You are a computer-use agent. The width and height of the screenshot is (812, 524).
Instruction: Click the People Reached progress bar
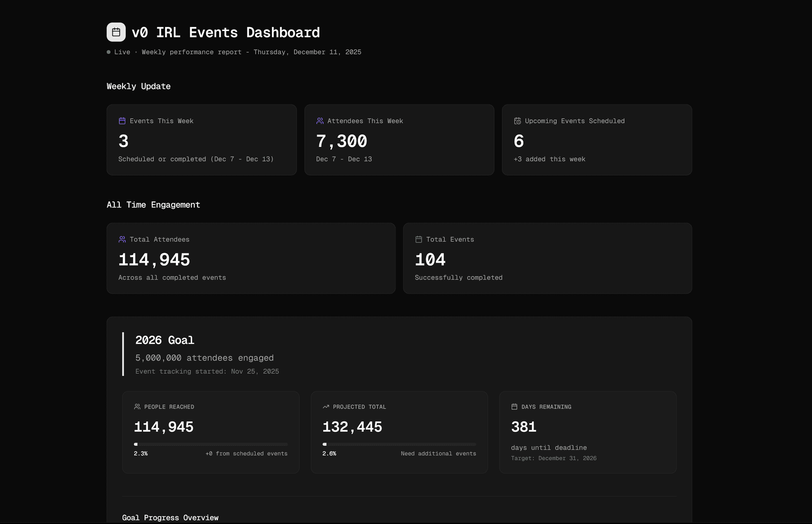tap(211, 444)
